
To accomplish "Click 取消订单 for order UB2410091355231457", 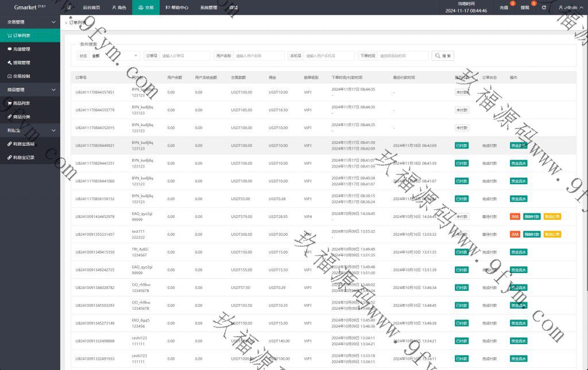I will click(x=552, y=234).
